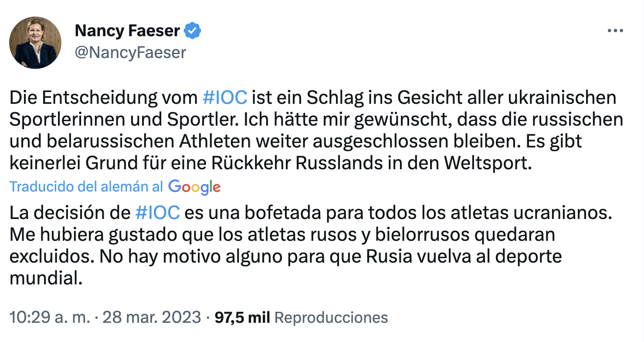Click the Google logo in translation notice
Viewport: 644px width, 342px height.
(x=194, y=187)
